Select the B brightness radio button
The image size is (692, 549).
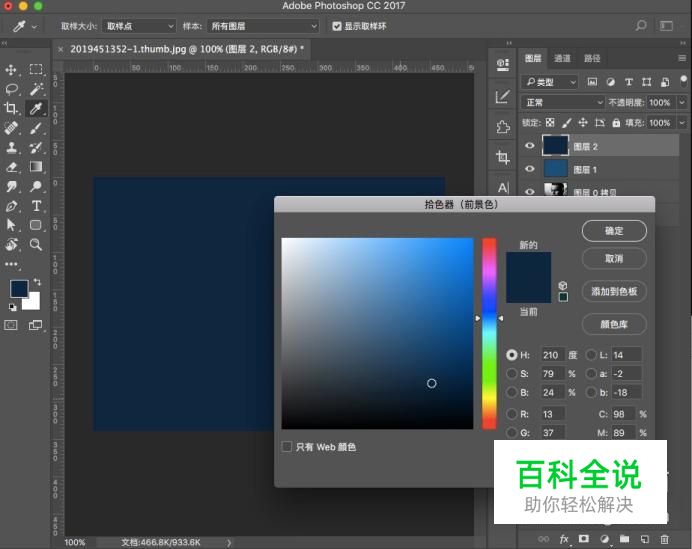pyautogui.click(x=511, y=392)
